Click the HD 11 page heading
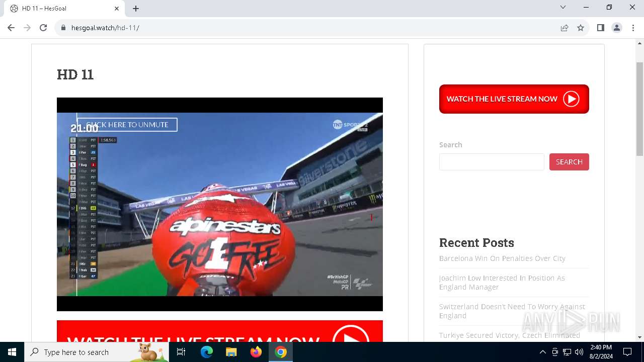The height and width of the screenshot is (362, 644). 75,74
